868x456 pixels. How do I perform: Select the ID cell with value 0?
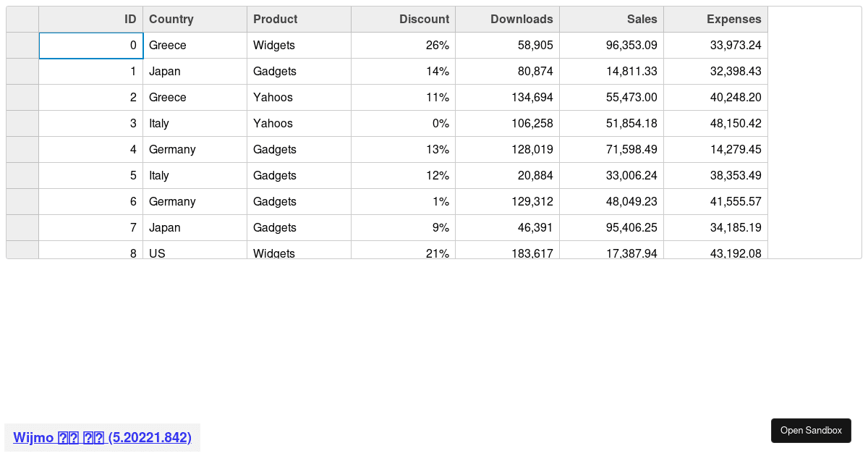tap(91, 46)
